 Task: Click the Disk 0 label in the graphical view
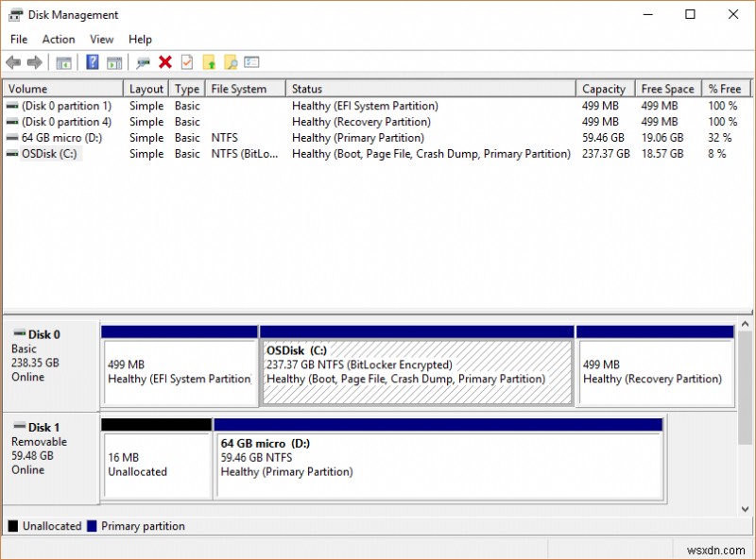pyautogui.click(x=43, y=334)
